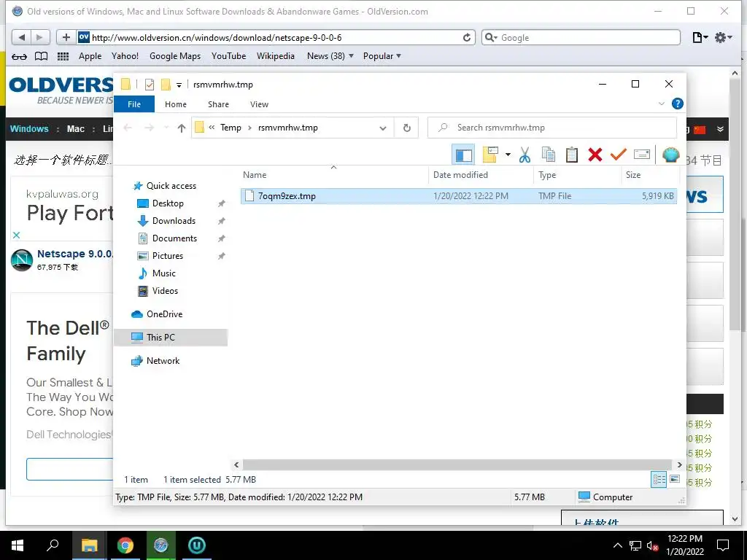Click the scroll right arrow in file list
The height and width of the screenshot is (560, 747).
[679, 464]
